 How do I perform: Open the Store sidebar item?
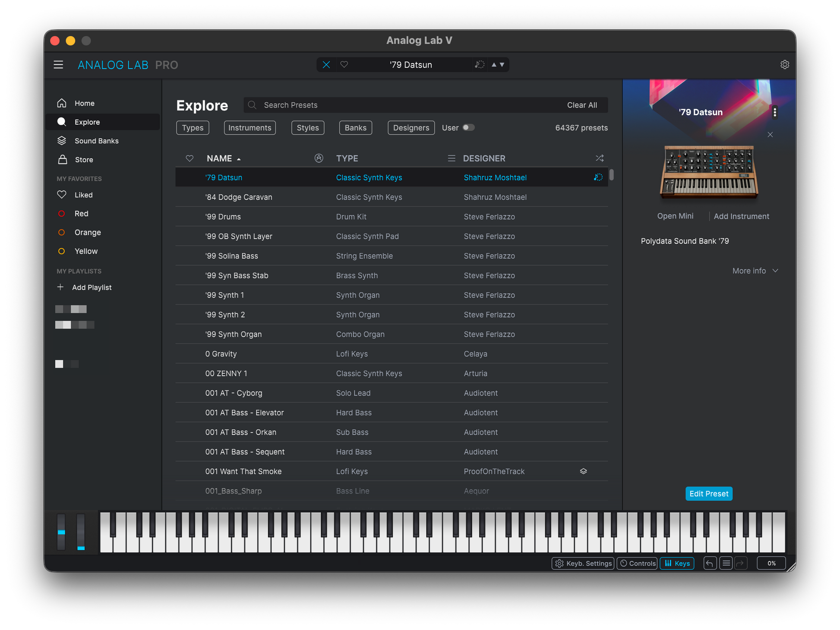tap(84, 160)
